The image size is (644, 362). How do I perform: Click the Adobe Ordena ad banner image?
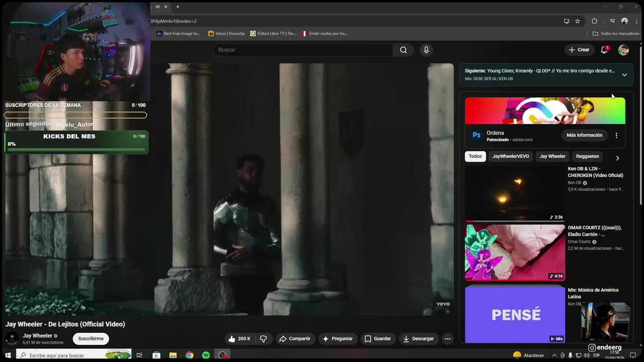[x=545, y=111]
